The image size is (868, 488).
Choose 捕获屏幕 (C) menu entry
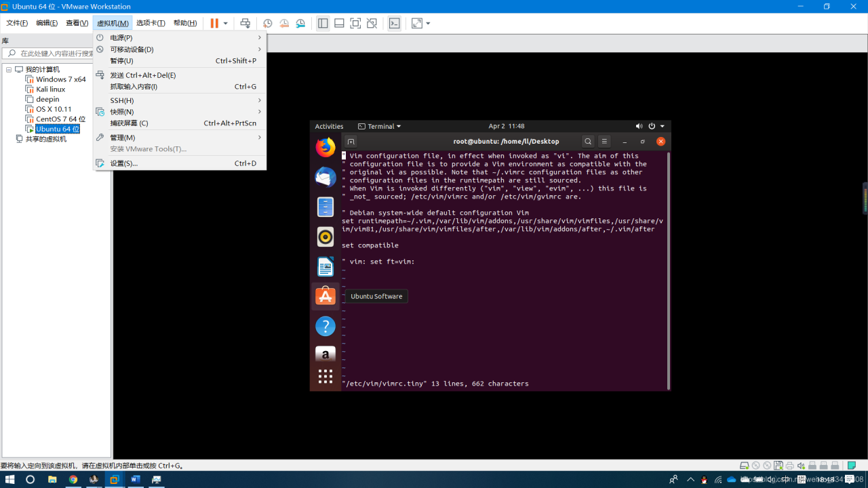[180, 123]
